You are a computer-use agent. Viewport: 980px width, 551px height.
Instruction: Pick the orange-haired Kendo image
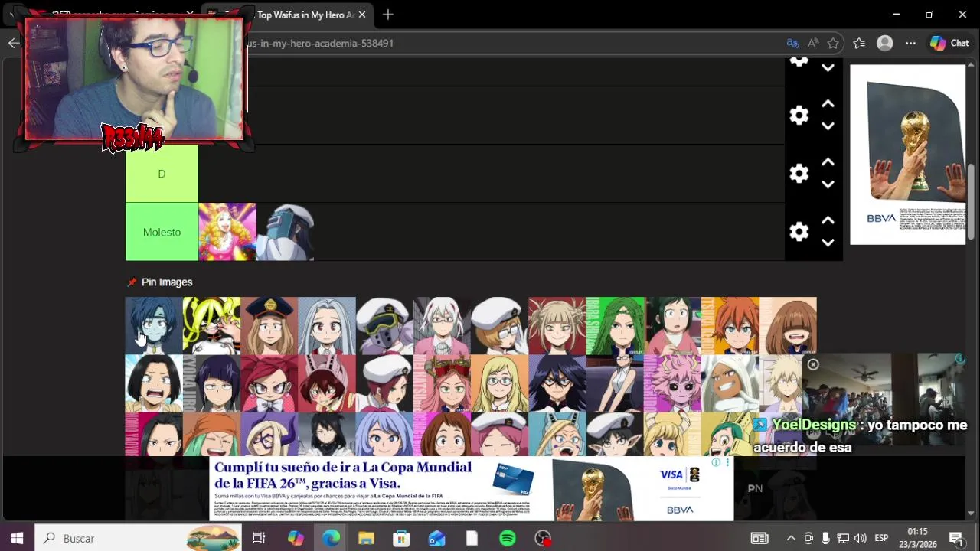click(x=730, y=326)
